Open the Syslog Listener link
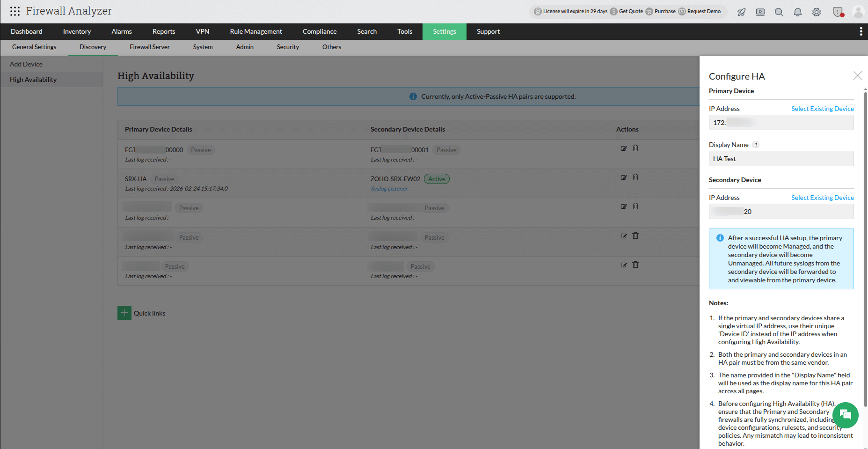The width and height of the screenshot is (868, 449). [x=389, y=188]
